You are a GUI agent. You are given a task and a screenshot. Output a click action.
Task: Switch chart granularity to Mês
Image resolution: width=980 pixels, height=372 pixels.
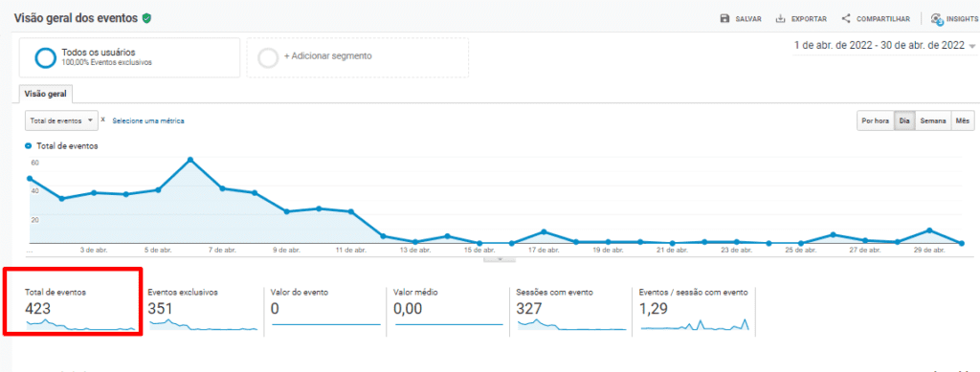click(x=963, y=121)
